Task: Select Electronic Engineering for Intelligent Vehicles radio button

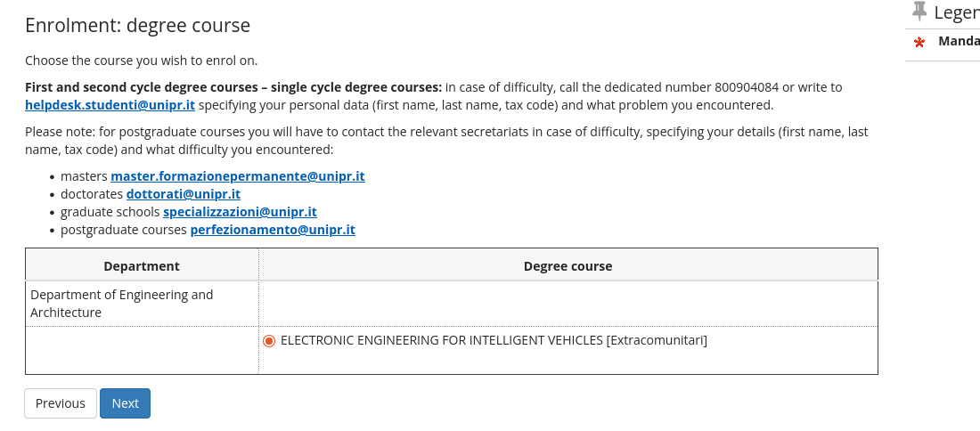Action: click(x=269, y=341)
